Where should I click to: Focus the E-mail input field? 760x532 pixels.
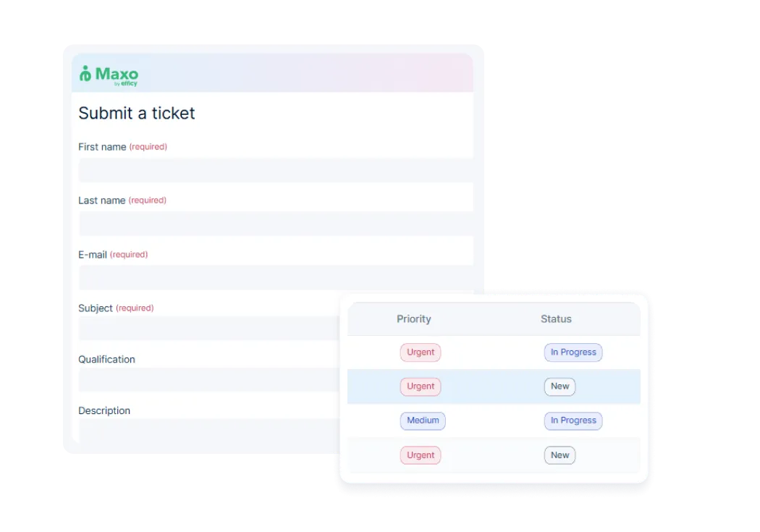276,278
